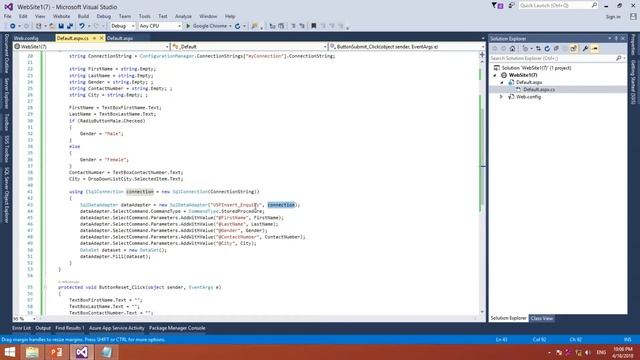
Task: Click the account avatar icon below Sign in
Action: 633,16
